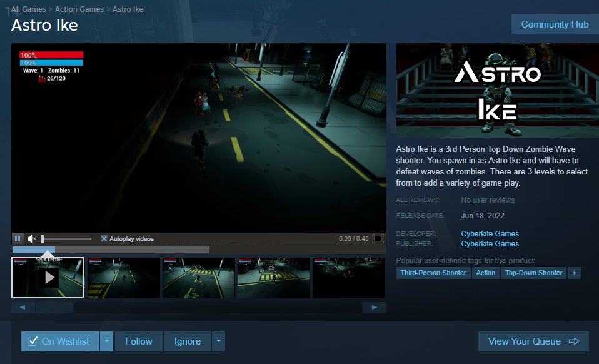Viewport: 599px width, 364px height.
Task: Open Cyberkite Games publisher link
Action: tap(490, 244)
